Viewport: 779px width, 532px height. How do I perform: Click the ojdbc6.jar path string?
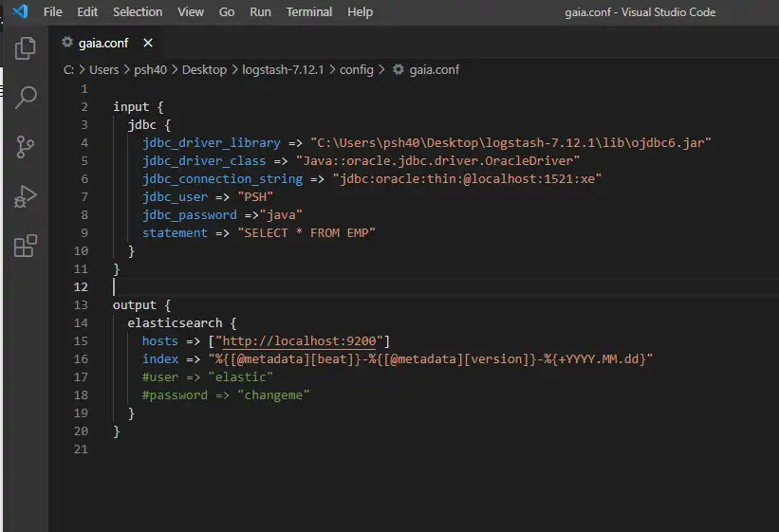(510, 143)
